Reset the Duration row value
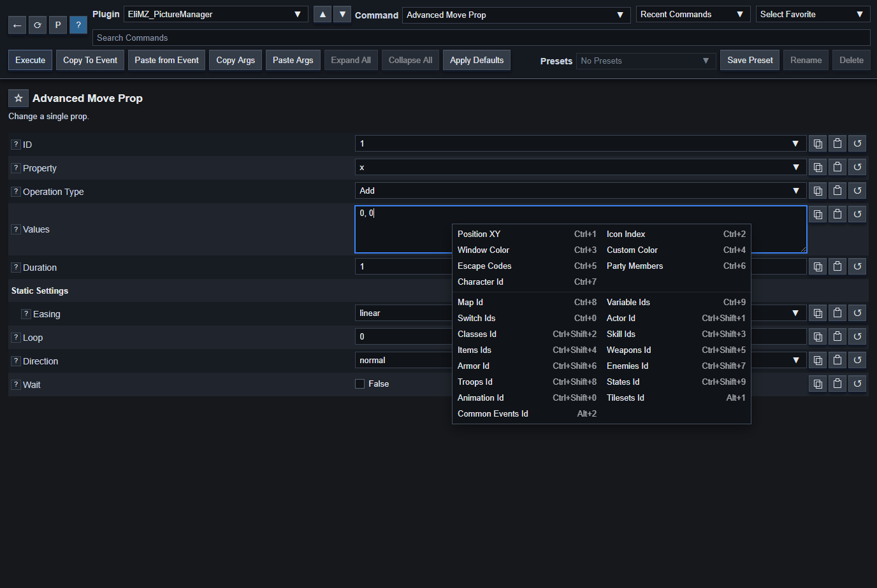 click(857, 267)
